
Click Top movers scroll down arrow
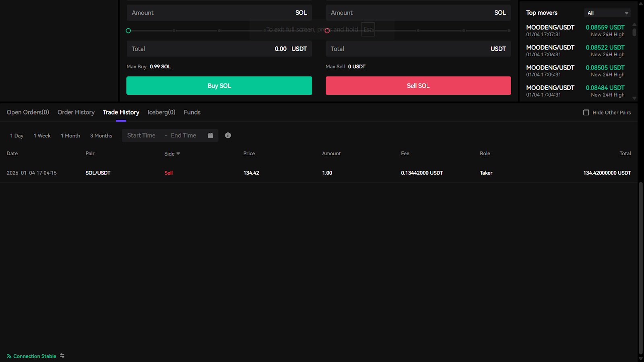634,98
